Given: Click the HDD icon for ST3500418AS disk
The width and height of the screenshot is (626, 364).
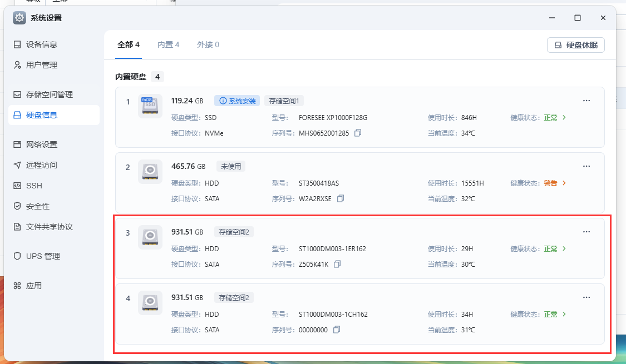Looking at the screenshot, I should (x=150, y=171).
